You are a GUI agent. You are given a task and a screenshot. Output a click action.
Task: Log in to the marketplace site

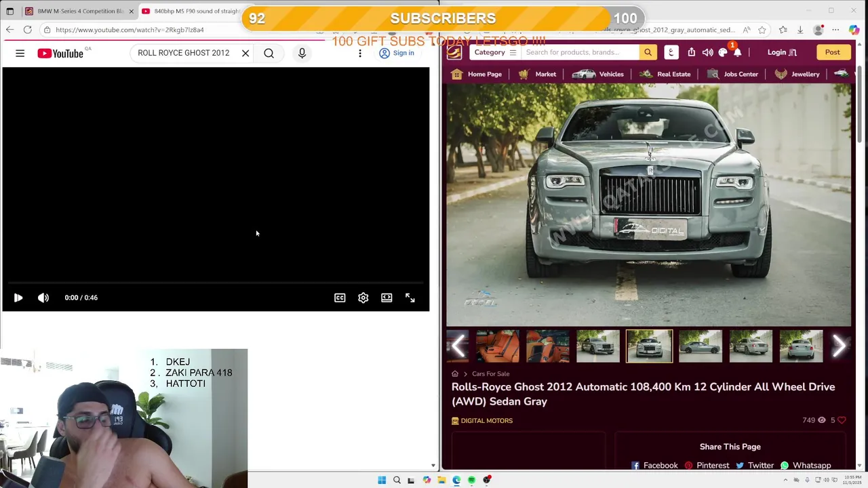coord(782,52)
